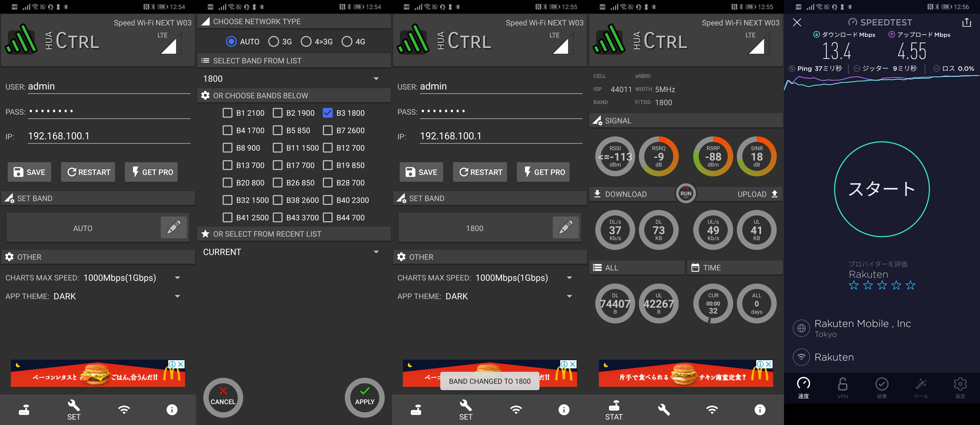Check the B41 2500 band checkbox
This screenshot has height=425, width=980.
point(228,217)
